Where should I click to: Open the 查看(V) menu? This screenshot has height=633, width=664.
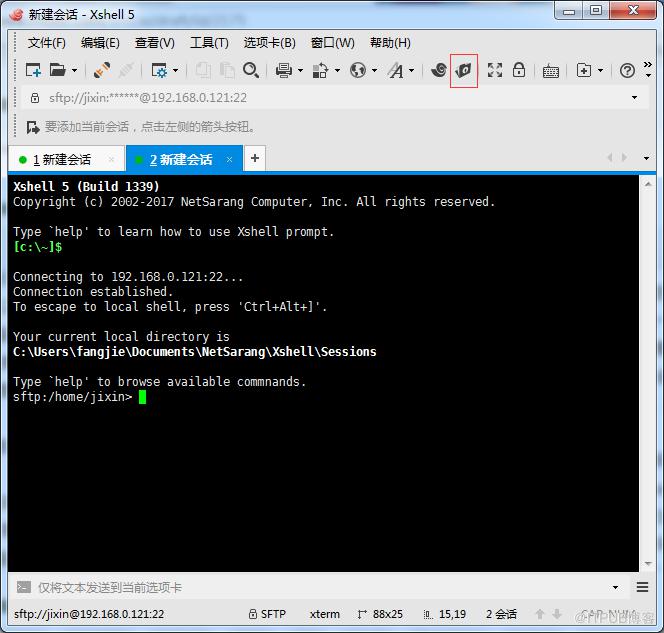[x=155, y=43]
